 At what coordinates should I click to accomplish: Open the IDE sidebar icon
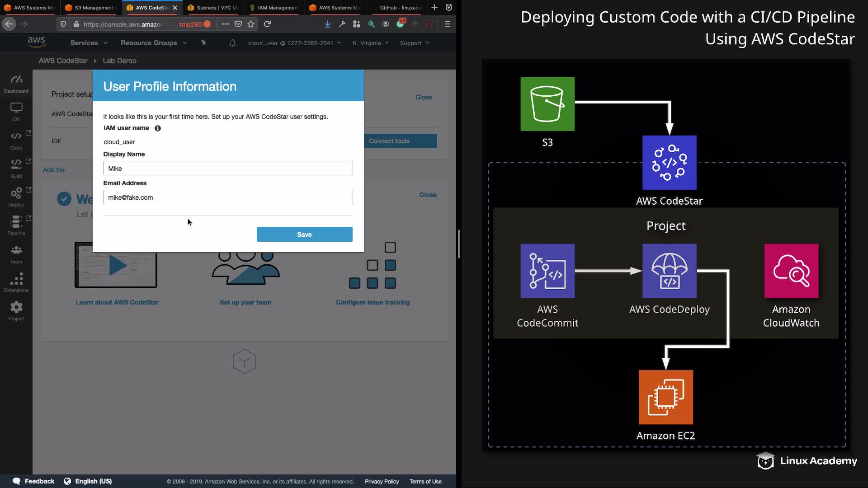point(16,112)
